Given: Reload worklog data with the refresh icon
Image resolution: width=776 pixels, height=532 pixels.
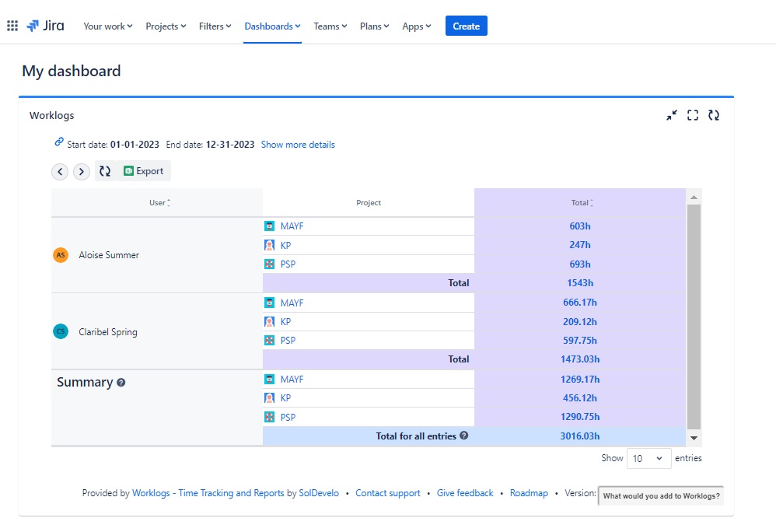Looking at the screenshot, I should click(105, 171).
